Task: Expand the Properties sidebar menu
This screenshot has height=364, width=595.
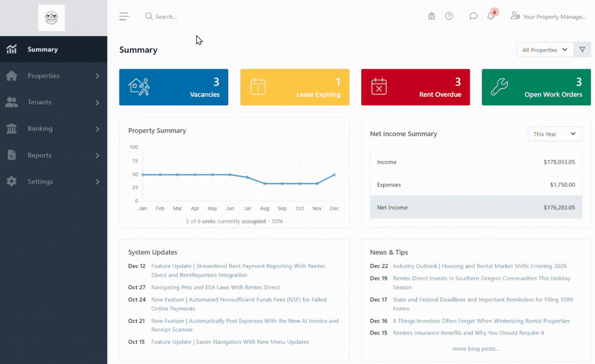Action: [53, 76]
